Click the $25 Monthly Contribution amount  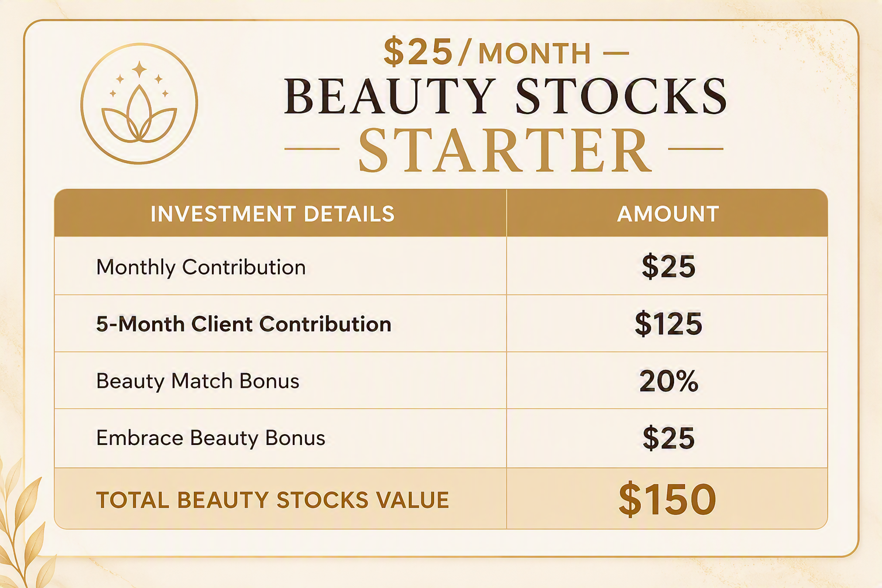(668, 267)
